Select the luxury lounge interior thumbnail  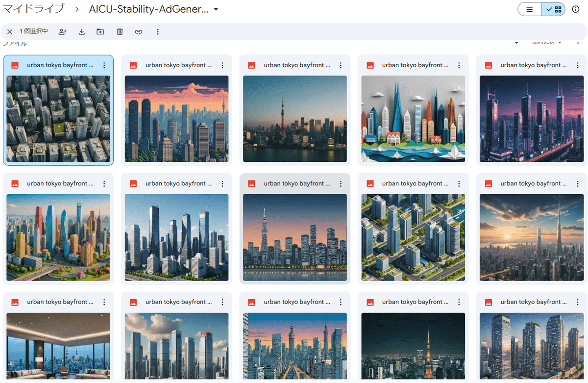(x=58, y=346)
